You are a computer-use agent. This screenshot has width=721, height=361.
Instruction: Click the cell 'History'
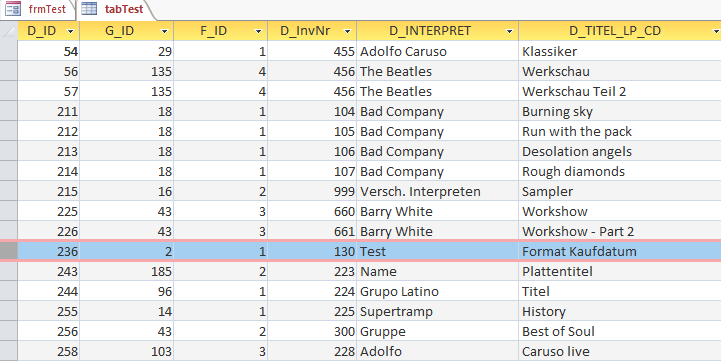click(620, 311)
